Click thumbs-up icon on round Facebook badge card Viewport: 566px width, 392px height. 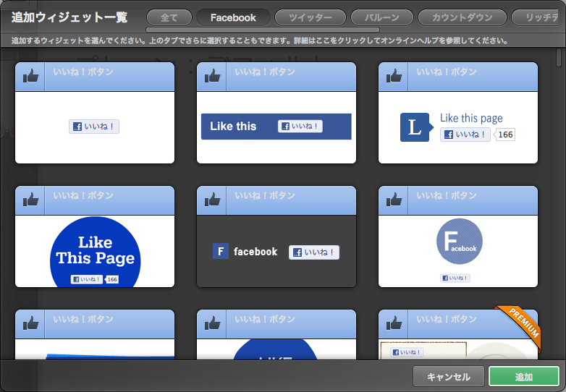(x=394, y=200)
